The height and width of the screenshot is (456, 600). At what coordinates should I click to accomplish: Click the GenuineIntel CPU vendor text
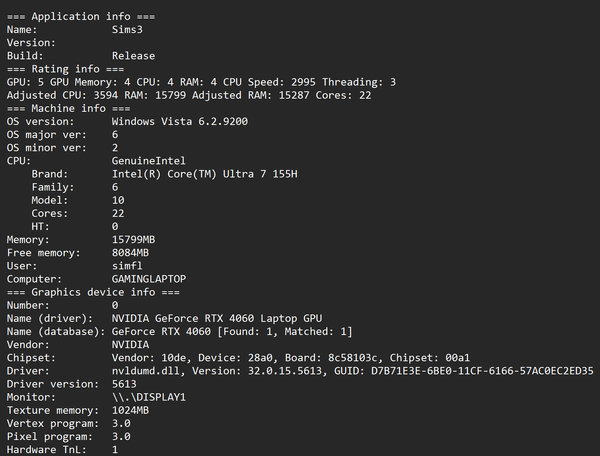[x=149, y=161]
